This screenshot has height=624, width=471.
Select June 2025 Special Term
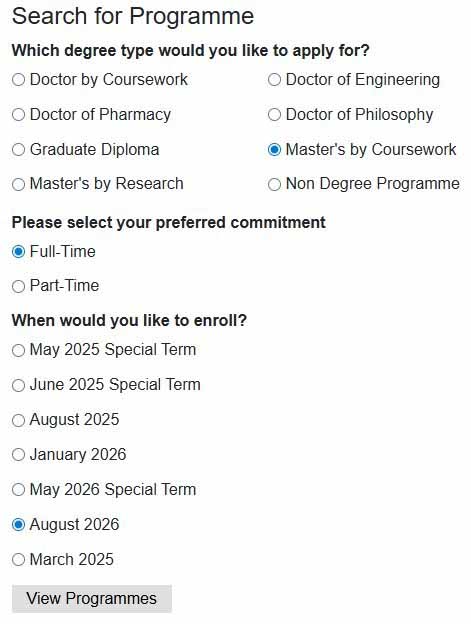[x=18, y=385]
